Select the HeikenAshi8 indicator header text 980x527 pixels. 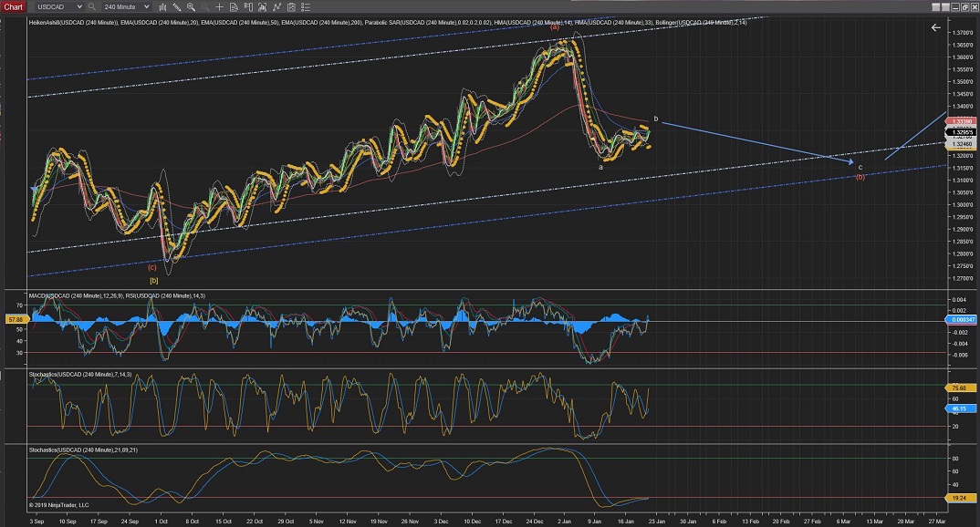coord(73,23)
